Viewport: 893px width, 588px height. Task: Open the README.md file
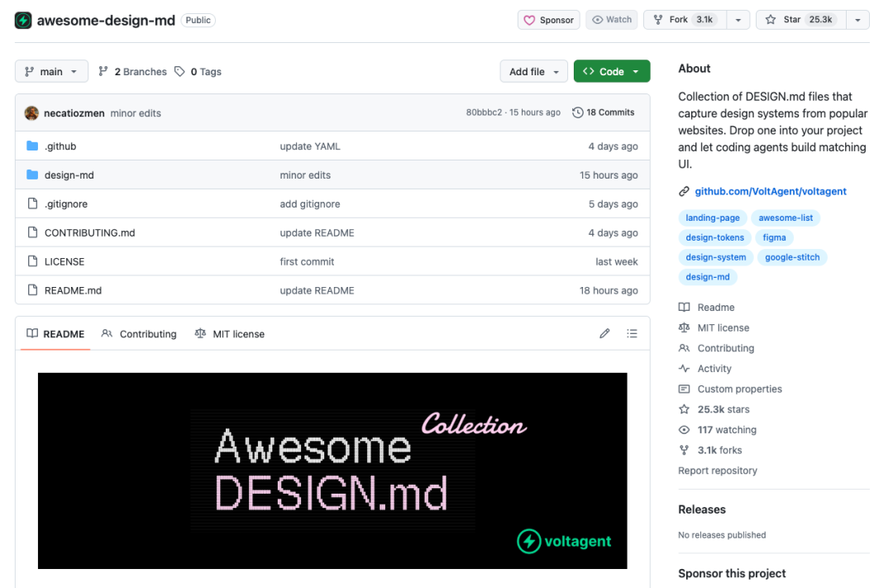click(x=73, y=290)
